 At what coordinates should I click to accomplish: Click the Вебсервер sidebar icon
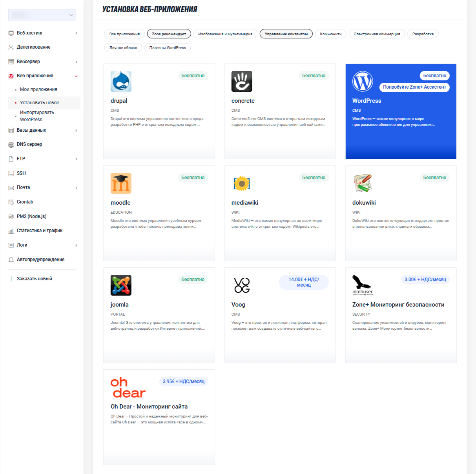point(11,62)
